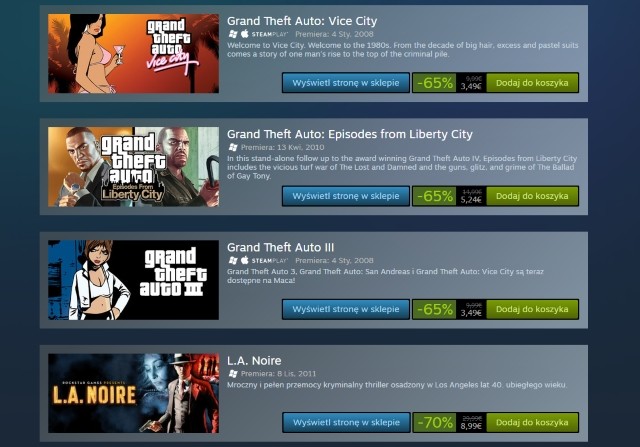Click the Windows icon under Grand Theft Auto III
640x447 pixels.
point(233,260)
